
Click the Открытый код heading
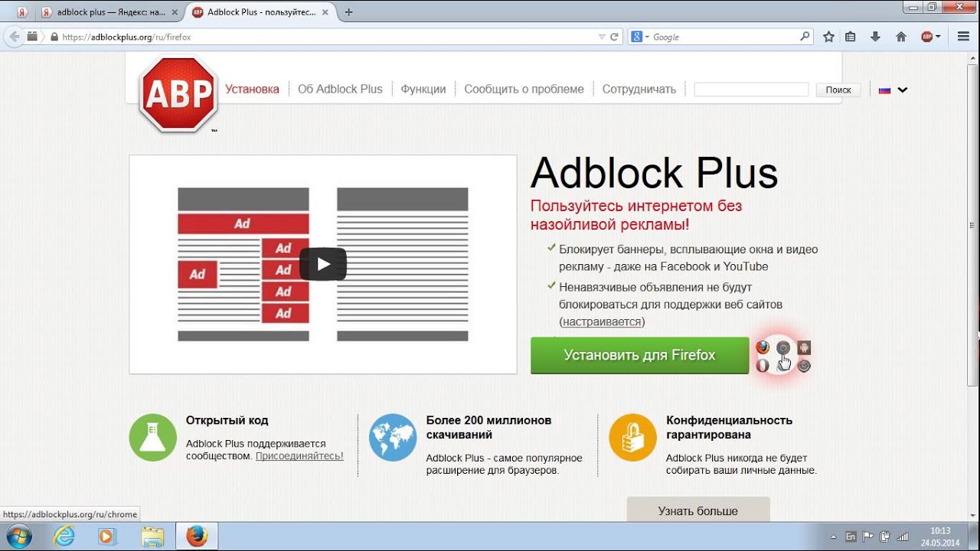[227, 420]
